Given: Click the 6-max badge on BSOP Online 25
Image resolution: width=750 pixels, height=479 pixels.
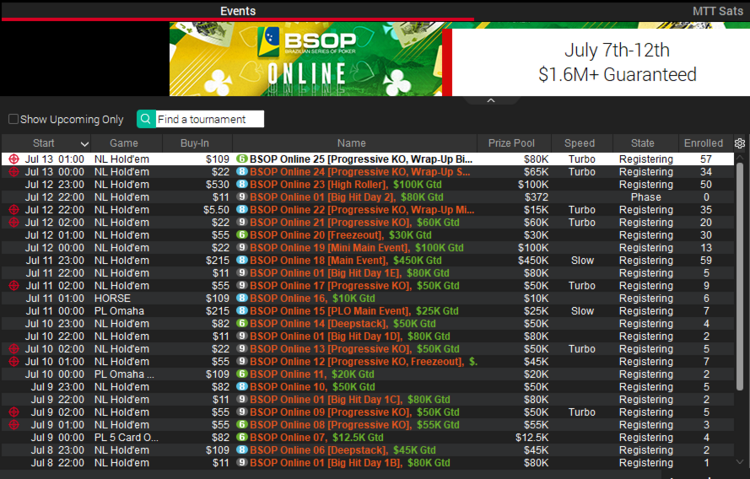Looking at the screenshot, I should click(x=242, y=159).
